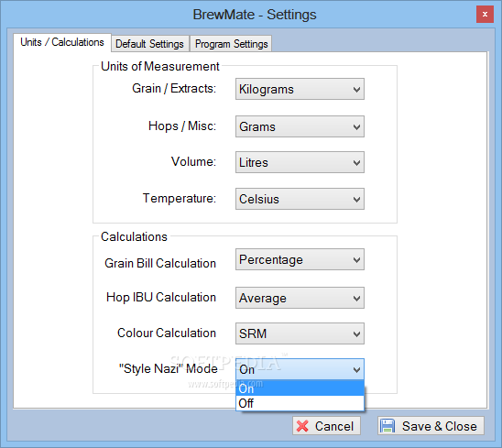Switch to the Default Settings tab
Viewport: 502px width, 448px height.
[x=149, y=44]
